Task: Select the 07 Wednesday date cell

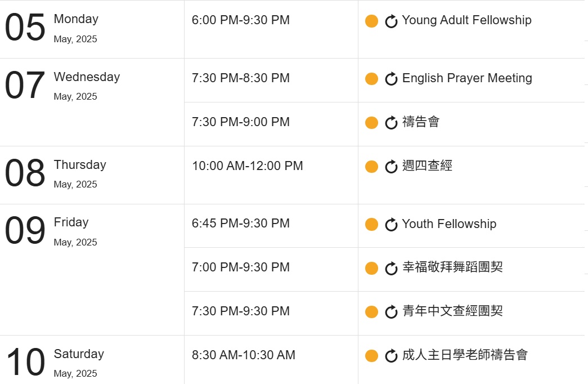Action: [92, 102]
